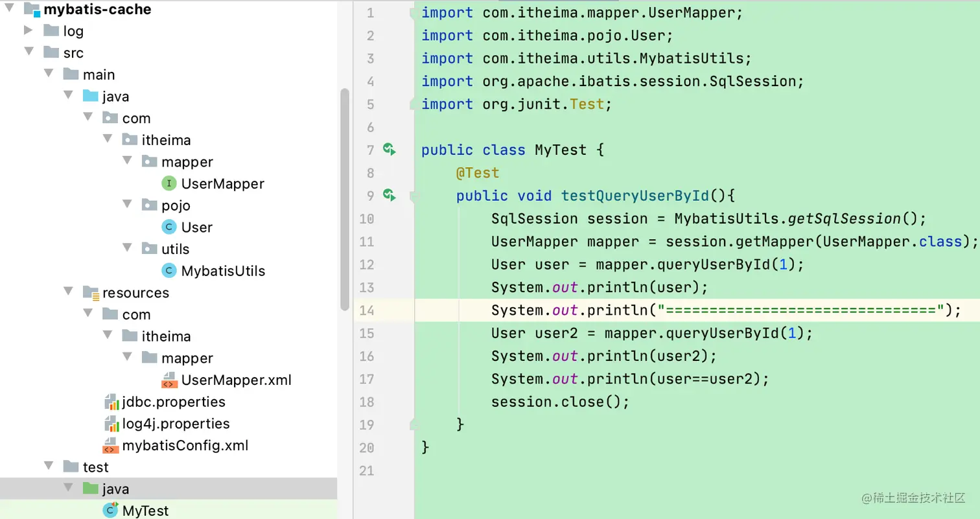Click the fold marker at line 5
980x519 pixels.
pos(414,104)
